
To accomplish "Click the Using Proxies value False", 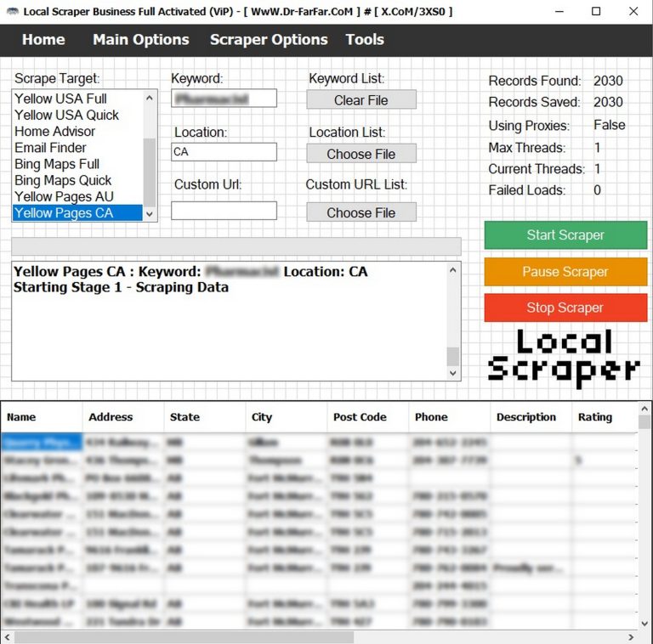I will 610,125.
